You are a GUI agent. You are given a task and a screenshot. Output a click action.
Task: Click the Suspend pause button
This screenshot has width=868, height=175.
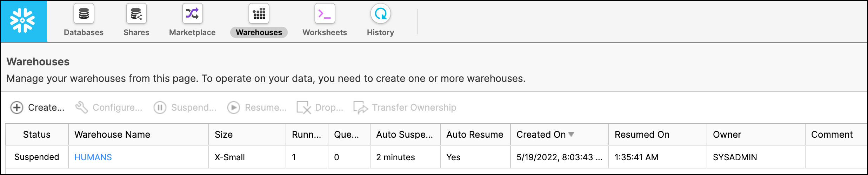click(x=185, y=108)
